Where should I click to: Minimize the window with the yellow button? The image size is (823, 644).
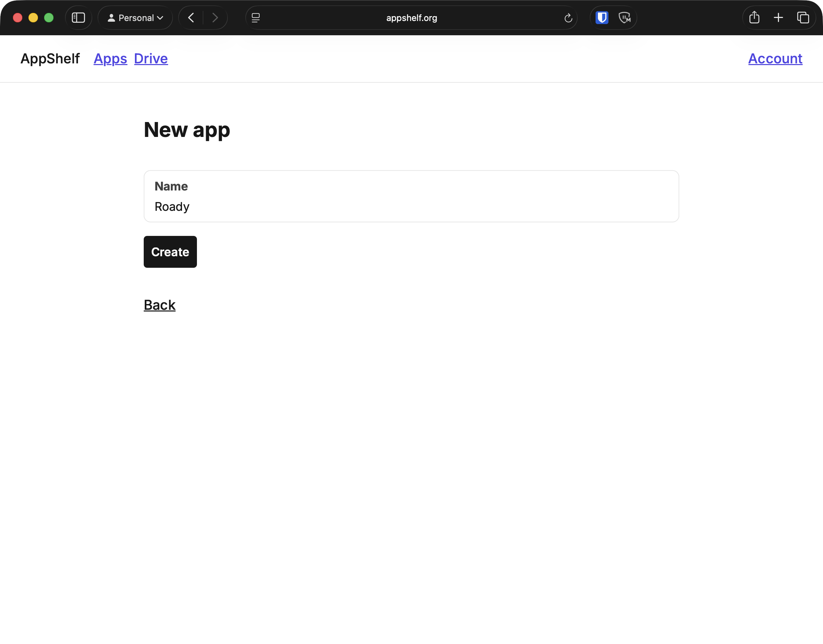pos(33,18)
